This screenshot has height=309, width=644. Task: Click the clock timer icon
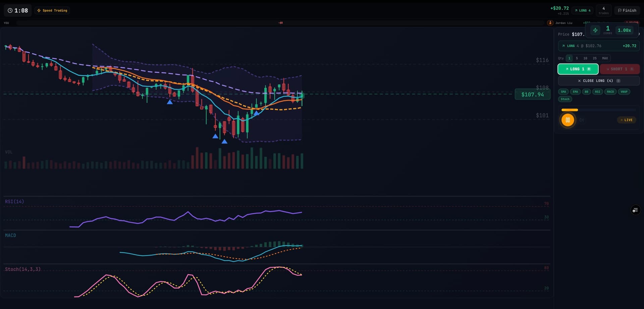(x=10, y=11)
